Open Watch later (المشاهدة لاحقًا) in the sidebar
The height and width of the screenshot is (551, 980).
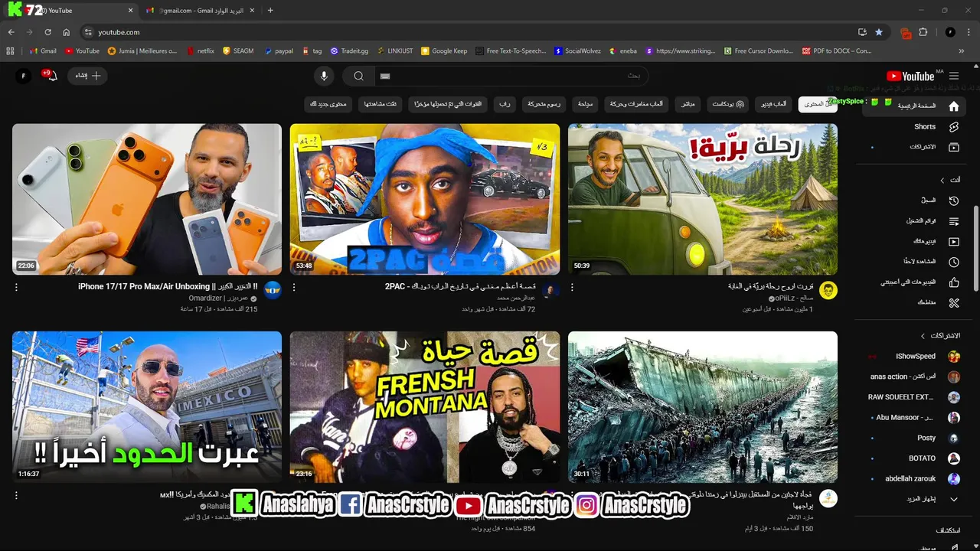913,262
